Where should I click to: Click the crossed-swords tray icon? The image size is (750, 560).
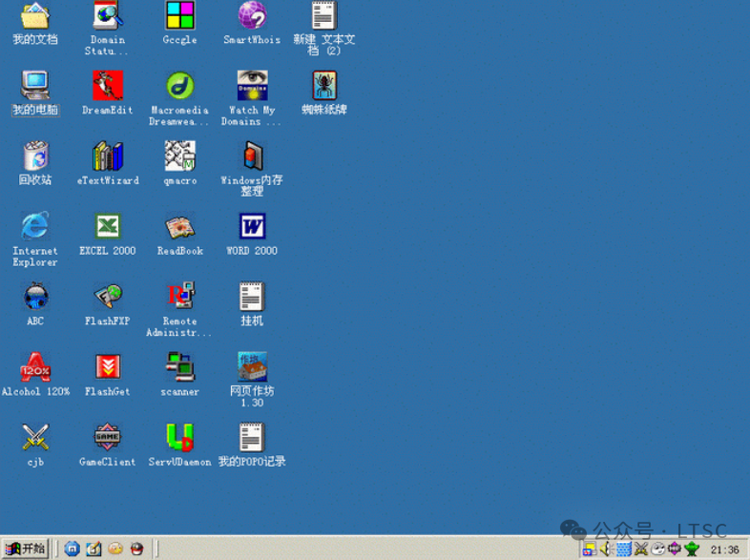[x=641, y=549]
